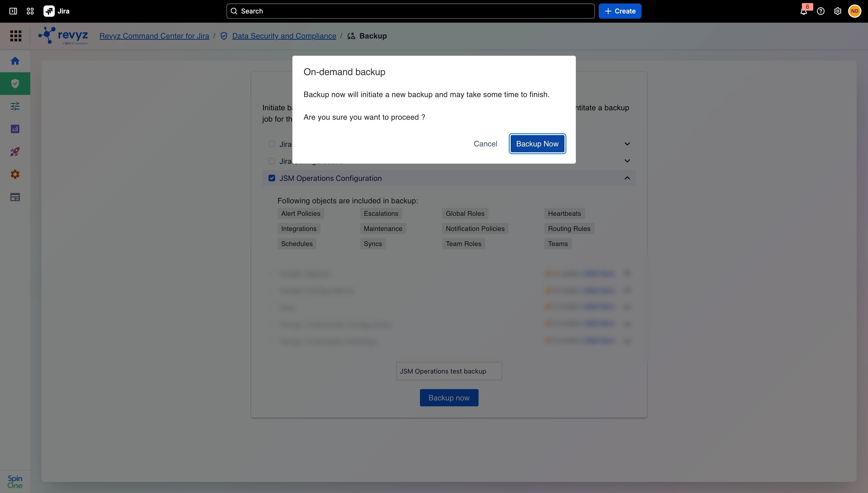Viewport: 868px width, 493px height.
Task: Confirm with the Backup Now dialog button
Action: pyautogui.click(x=537, y=144)
